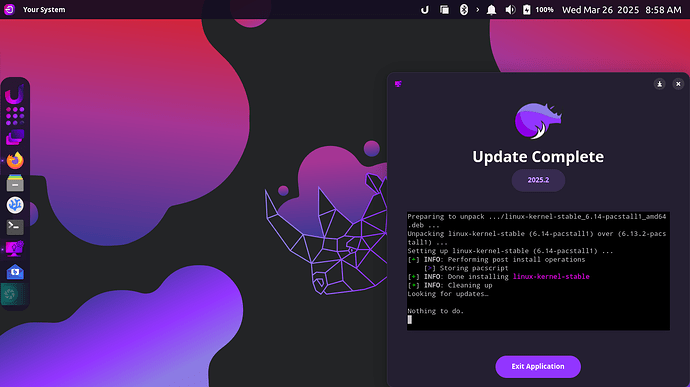Click the 2025.2 version badge
Screen dimensions: 690x387
point(538,180)
